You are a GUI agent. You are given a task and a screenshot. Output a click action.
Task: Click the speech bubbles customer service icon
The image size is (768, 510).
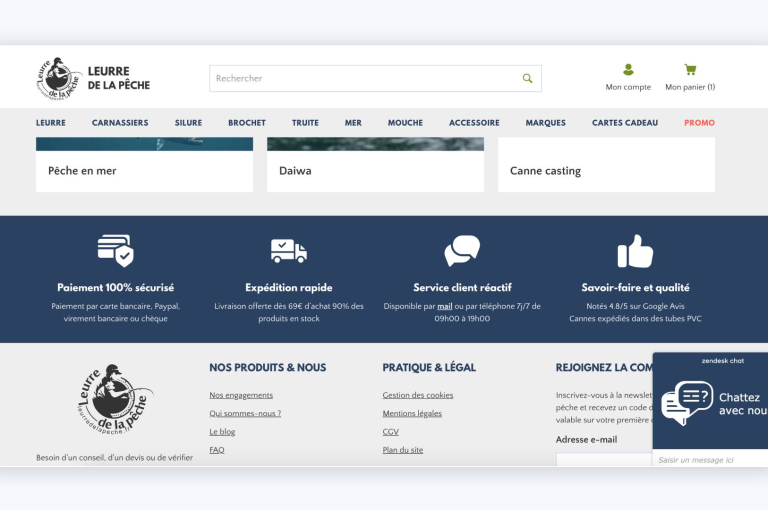462,250
